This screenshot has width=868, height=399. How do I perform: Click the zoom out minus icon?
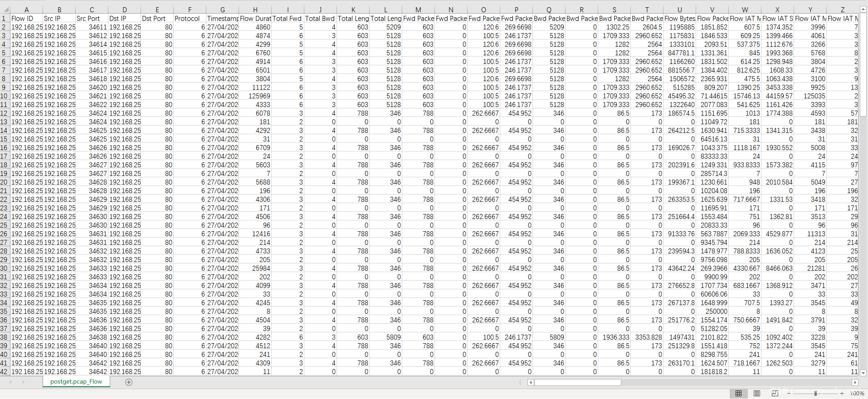[789, 393]
